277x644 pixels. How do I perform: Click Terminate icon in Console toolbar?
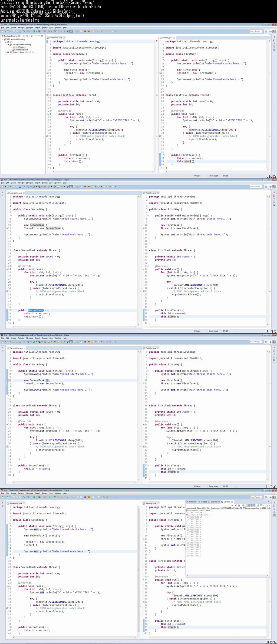pyautogui.click(x=232, y=505)
